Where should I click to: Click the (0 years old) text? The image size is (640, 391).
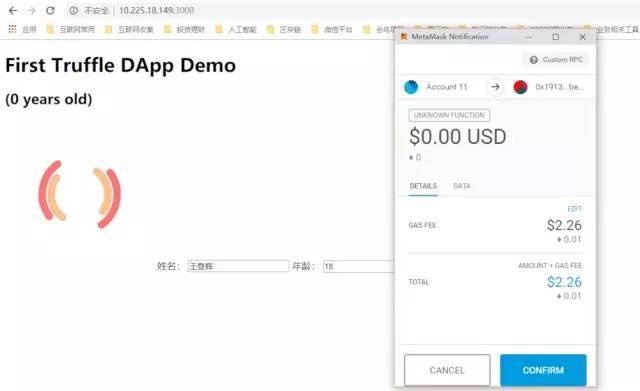(x=49, y=99)
